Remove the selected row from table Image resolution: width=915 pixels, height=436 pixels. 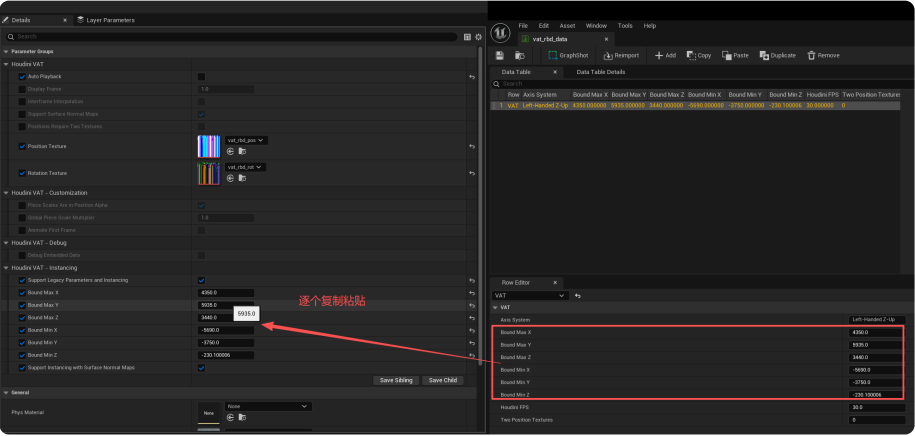pyautogui.click(x=823, y=55)
